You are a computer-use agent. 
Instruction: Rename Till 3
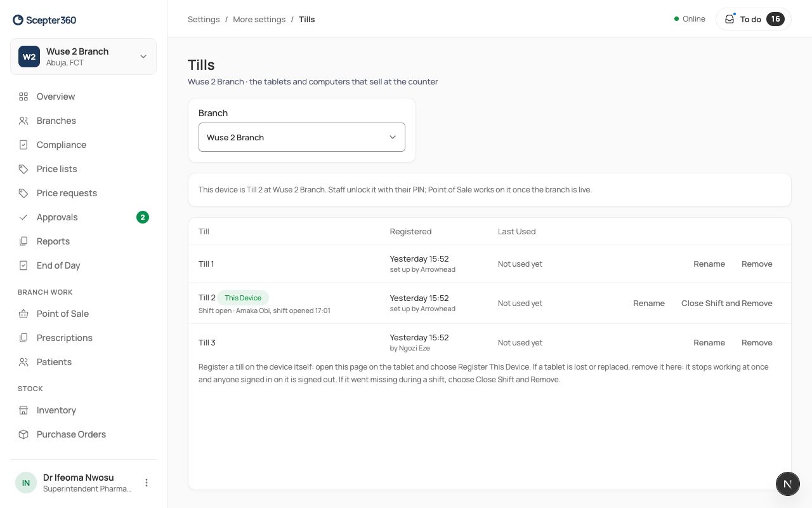pos(709,343)
